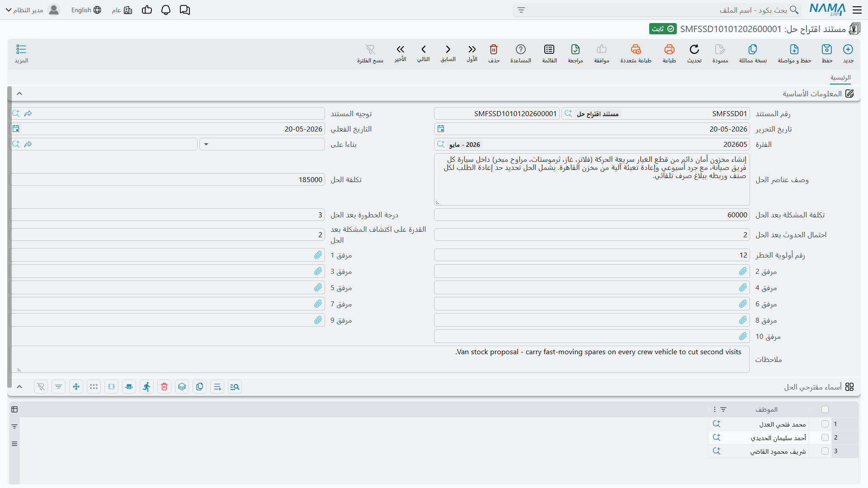Click grid running-man action icon
The width and height of the screenshot is (868, 488).
(x=147, y=387)
